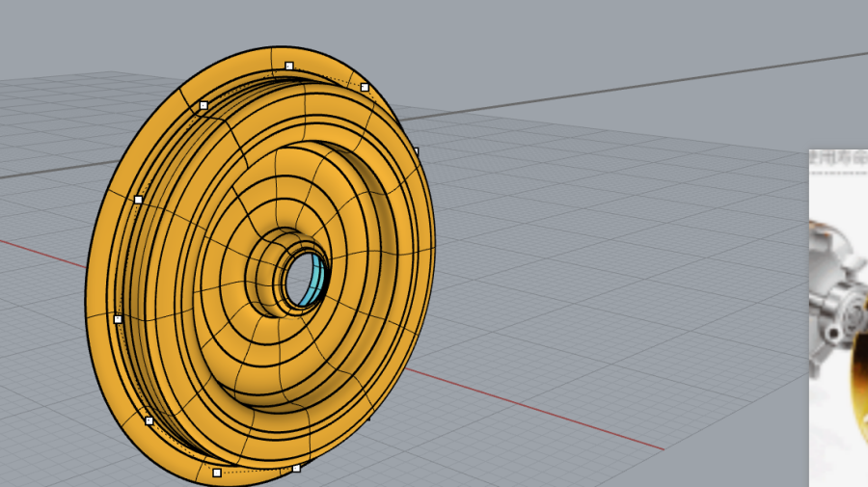This screenshot has height=487, width=868.
Task: Select the topmost control point on the disc rim
Action: point(288,66)
